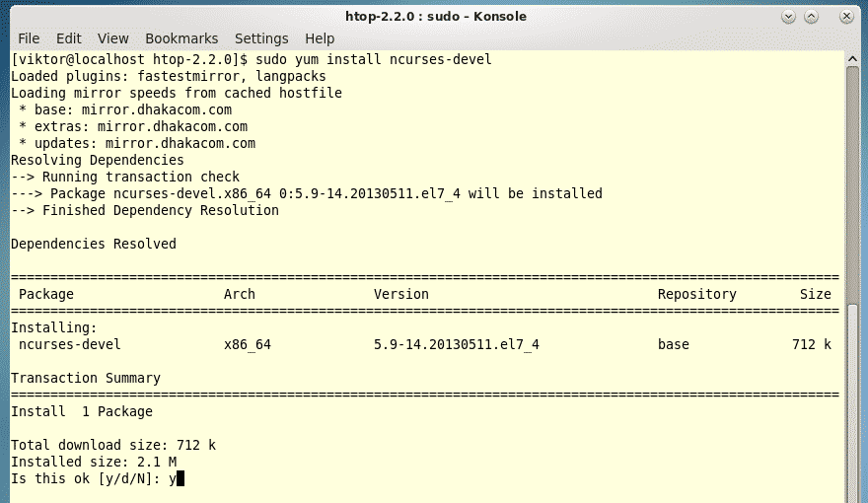Click the '712 k' size in table row
Viewport: 868px width, 503px height.
click(812, 345)
